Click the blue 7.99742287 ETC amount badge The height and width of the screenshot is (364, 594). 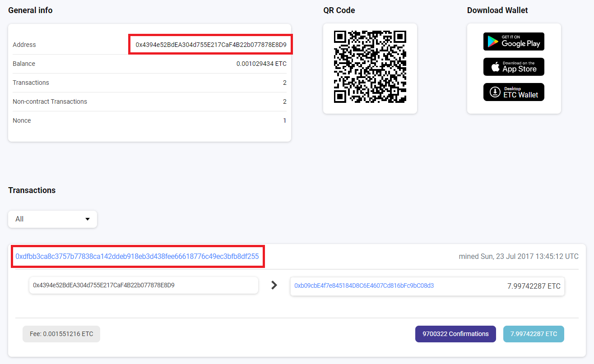click(534, 334)
